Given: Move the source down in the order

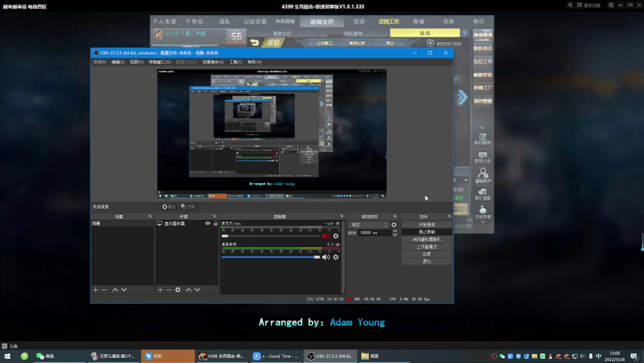Looking at the screenshot, I should click(197, 290).
